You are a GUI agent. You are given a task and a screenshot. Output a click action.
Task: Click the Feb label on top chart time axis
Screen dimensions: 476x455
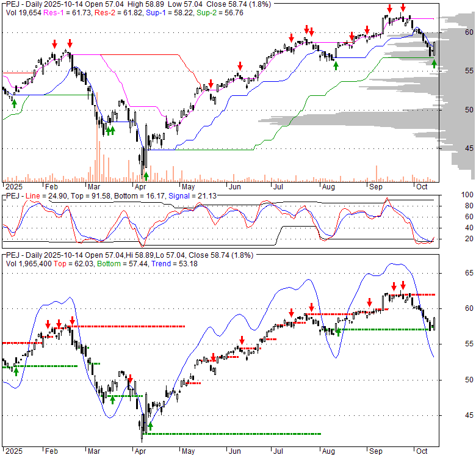[51, 187]
